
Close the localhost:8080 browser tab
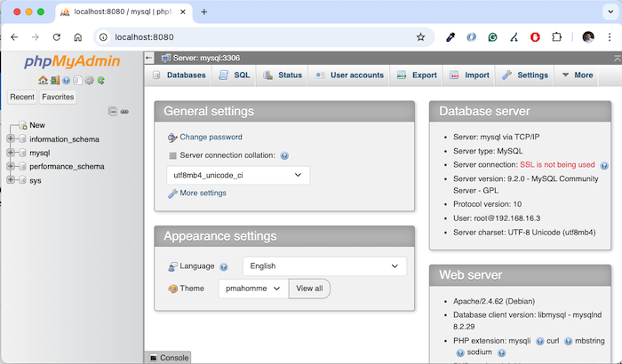pos(183,12)
